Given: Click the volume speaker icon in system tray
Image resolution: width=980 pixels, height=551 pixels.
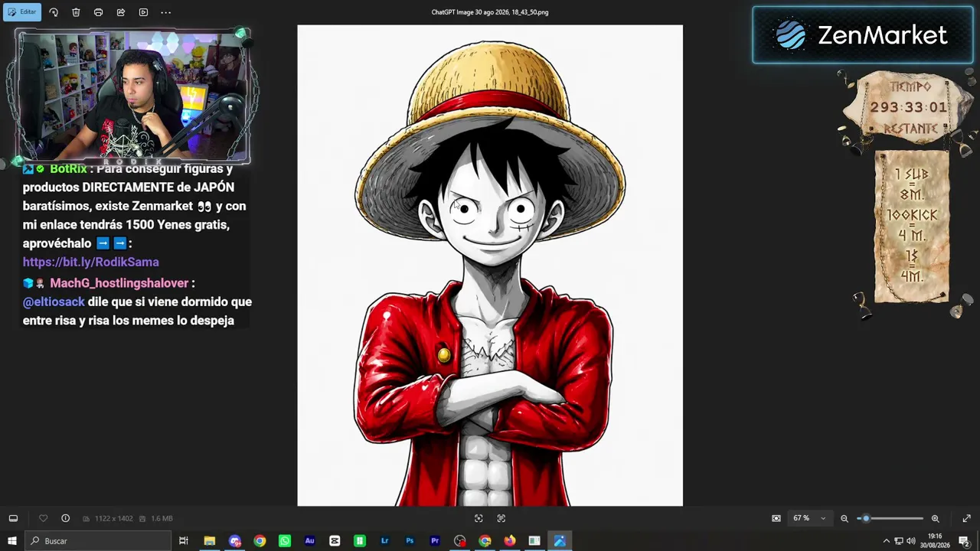Looking at the screenshot, I should [x=911, y=541].
